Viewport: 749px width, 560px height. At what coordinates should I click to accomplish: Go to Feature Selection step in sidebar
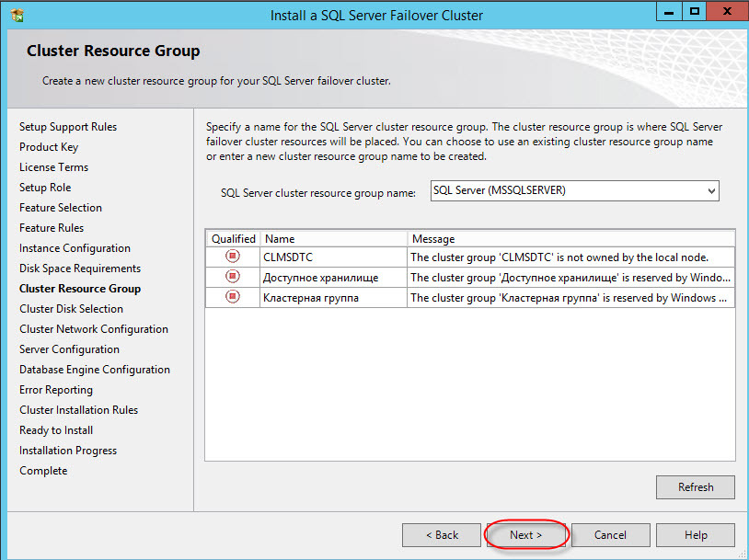(x=61, y=208)
